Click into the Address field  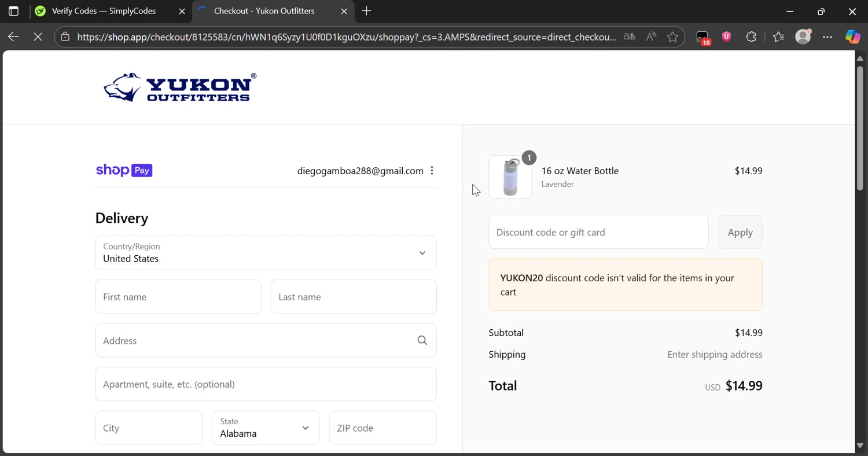(266, 340)
